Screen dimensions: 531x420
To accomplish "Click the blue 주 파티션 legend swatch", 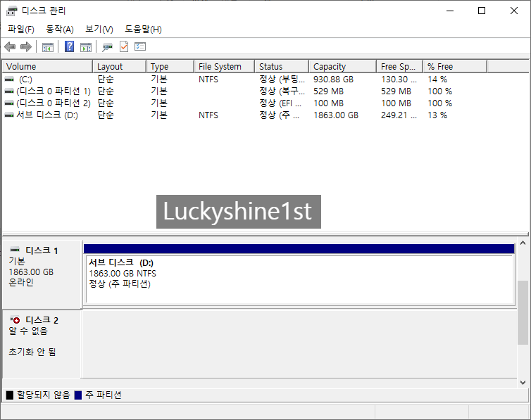I will [78, 395].
